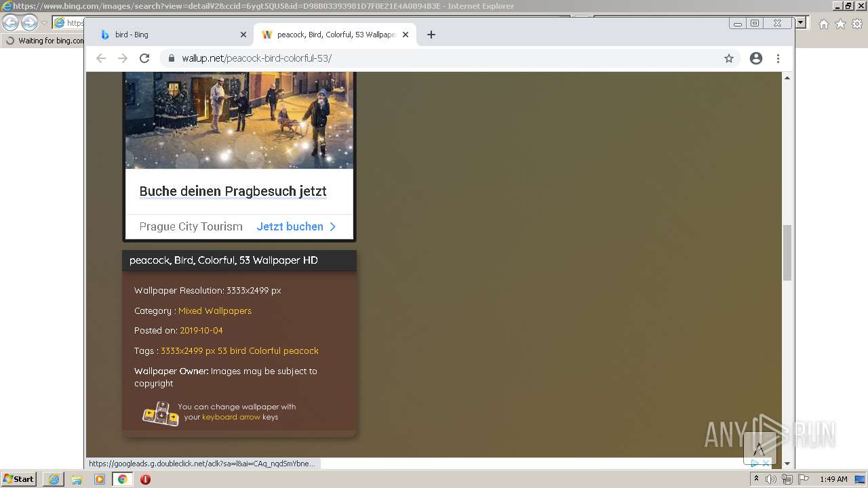Open the 'Mixed Wallpapers' category link
868x488 pixels.
pos(214,310)
